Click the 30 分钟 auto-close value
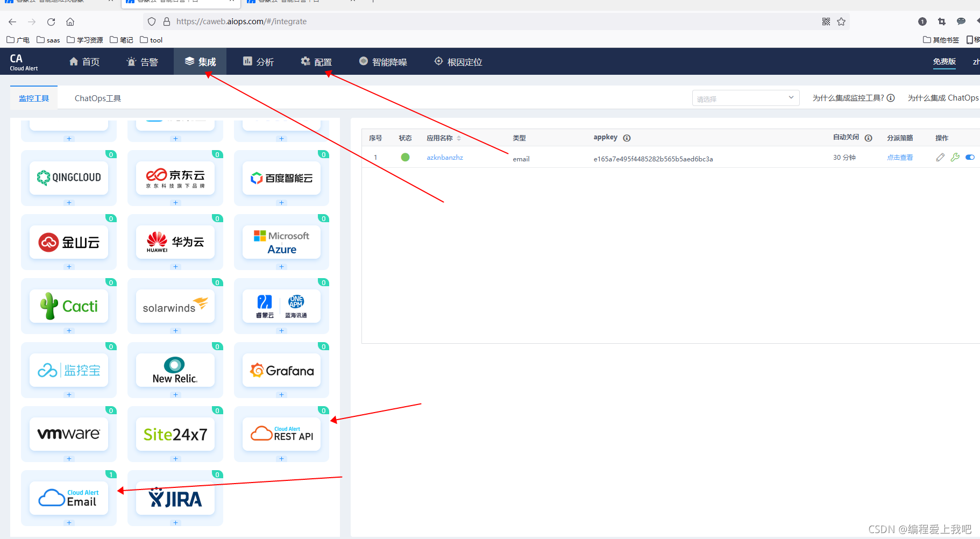The image size is (980, 539). coord(844,158)
